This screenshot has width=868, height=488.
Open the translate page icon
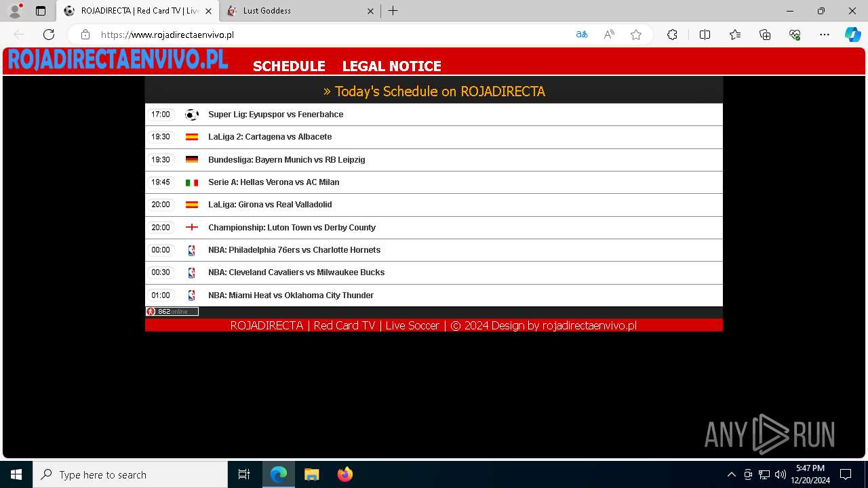pyautogui.click(x=582, y=35)
